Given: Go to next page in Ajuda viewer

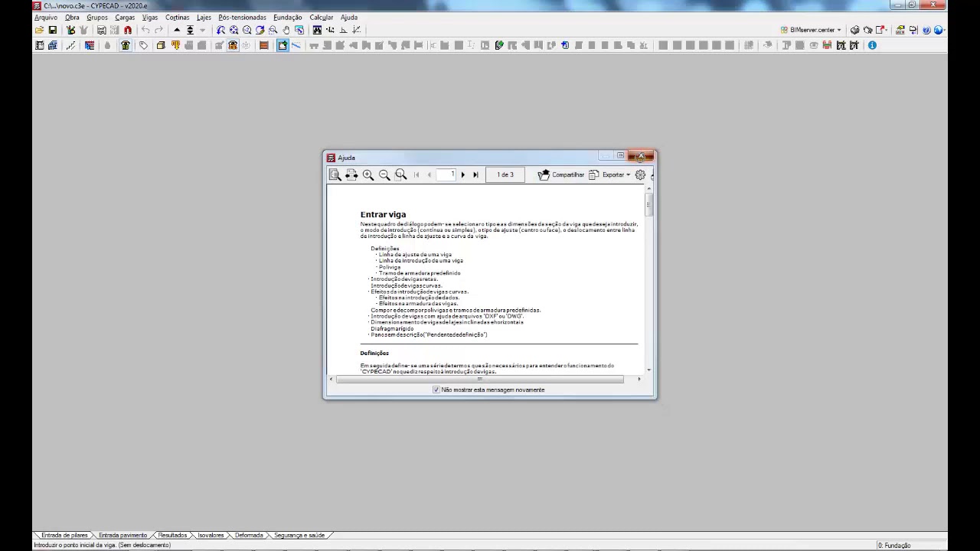Looking at the screenshot, I should click(462, 174).
